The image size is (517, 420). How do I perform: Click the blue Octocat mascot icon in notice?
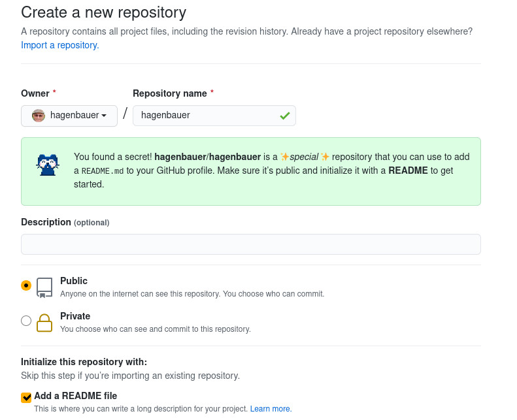click(48, 165)
